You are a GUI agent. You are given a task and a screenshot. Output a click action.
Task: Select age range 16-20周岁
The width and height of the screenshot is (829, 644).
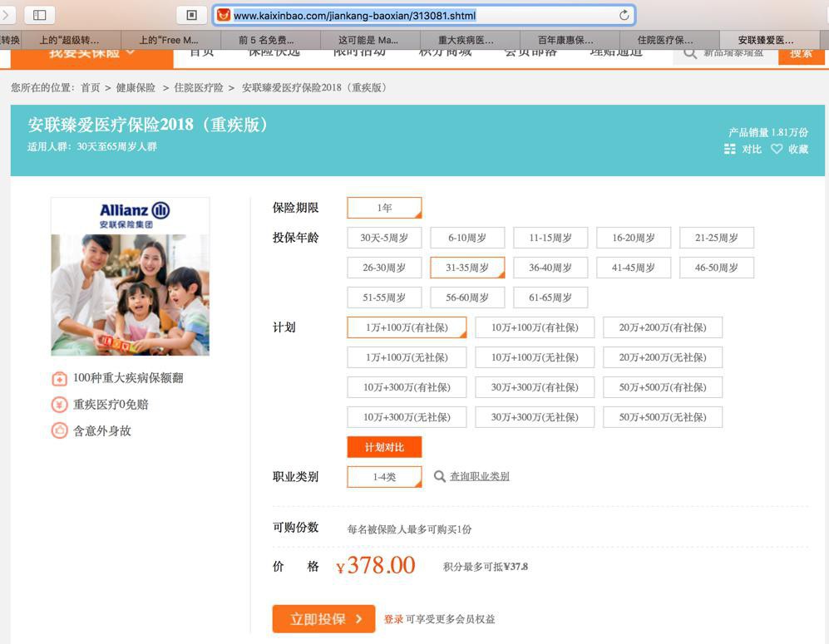(x=634, y=238)
